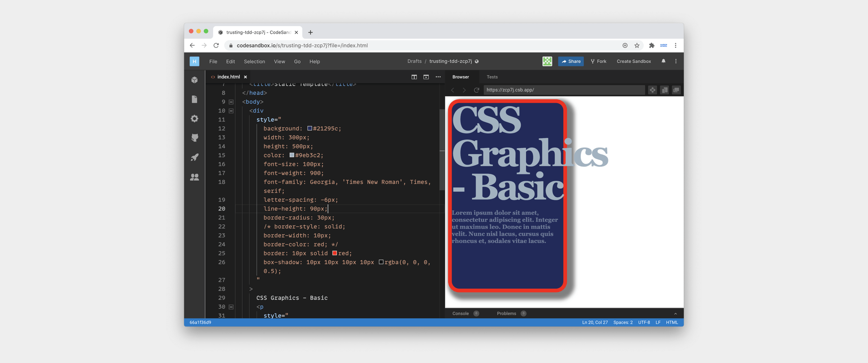
Task: Switch to the Tests tab
Action: click(492, 77)
